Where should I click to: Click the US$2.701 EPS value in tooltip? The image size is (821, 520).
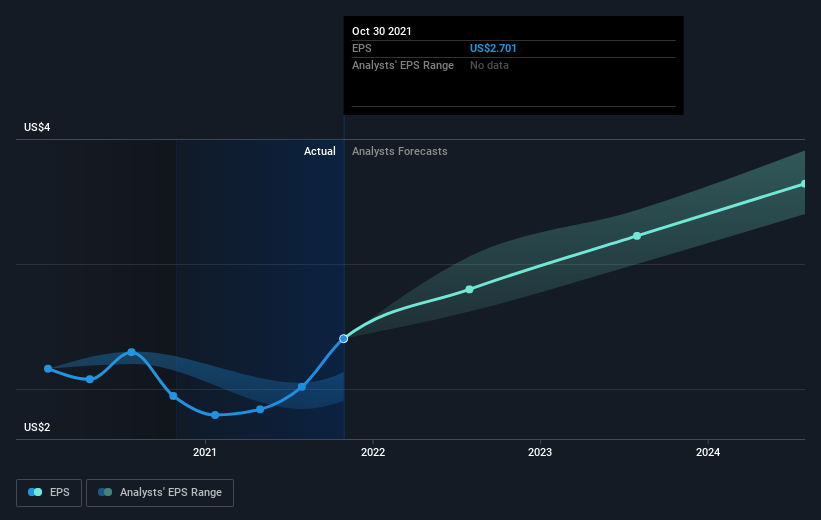(x=493, y=48)
